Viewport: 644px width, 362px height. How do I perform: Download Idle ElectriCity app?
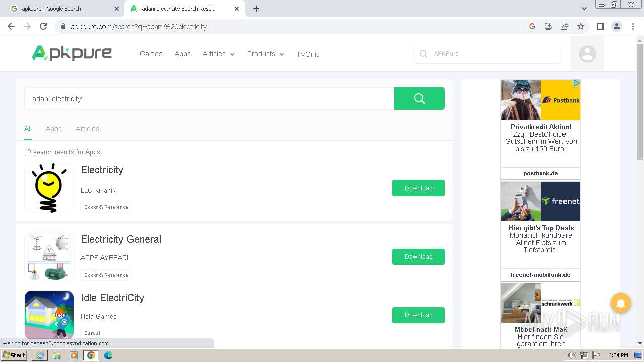[419, 315]
